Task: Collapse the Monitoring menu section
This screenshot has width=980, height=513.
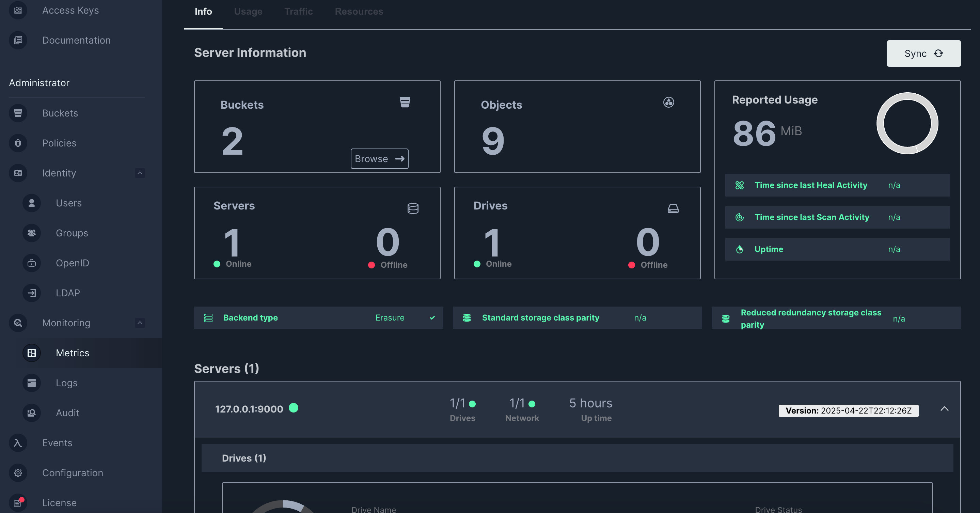Action: 140,323
